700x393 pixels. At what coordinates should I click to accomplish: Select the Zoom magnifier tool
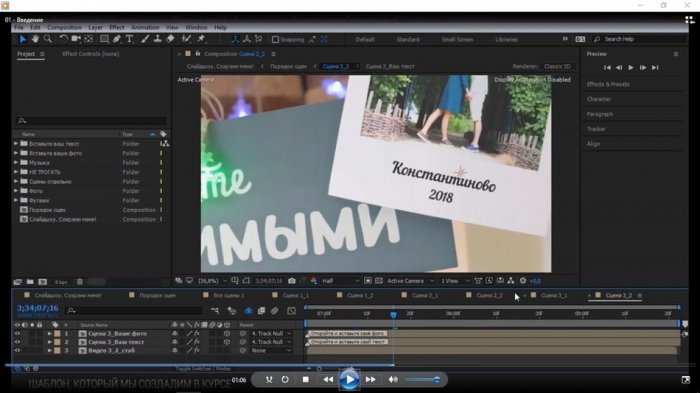click(47, 39)
